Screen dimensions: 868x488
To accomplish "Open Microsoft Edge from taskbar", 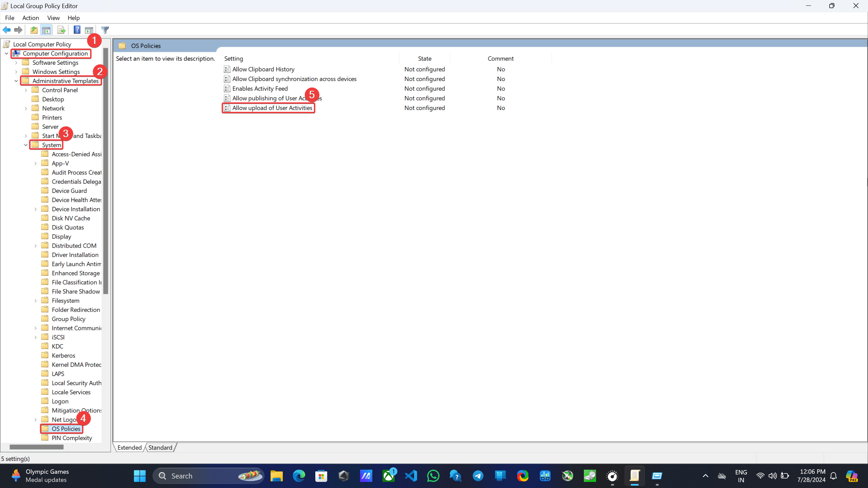I will pyautogui.click(x=299, y=476).
